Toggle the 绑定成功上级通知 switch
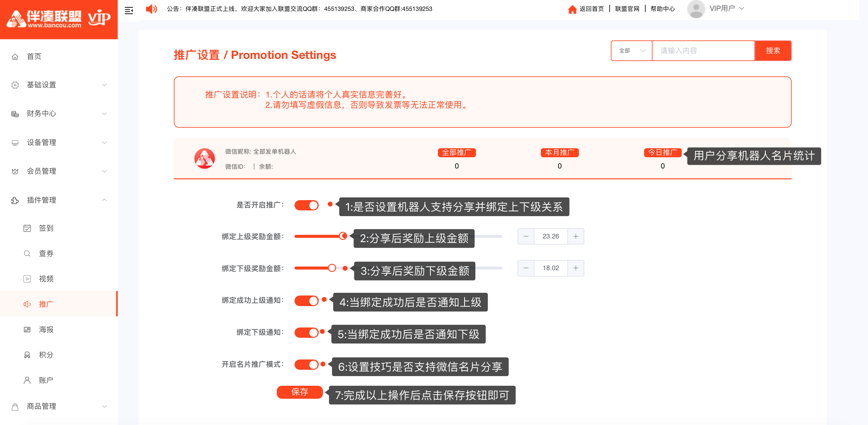The width and height of the screenshot is (868, 425). [x=306, y=301]
